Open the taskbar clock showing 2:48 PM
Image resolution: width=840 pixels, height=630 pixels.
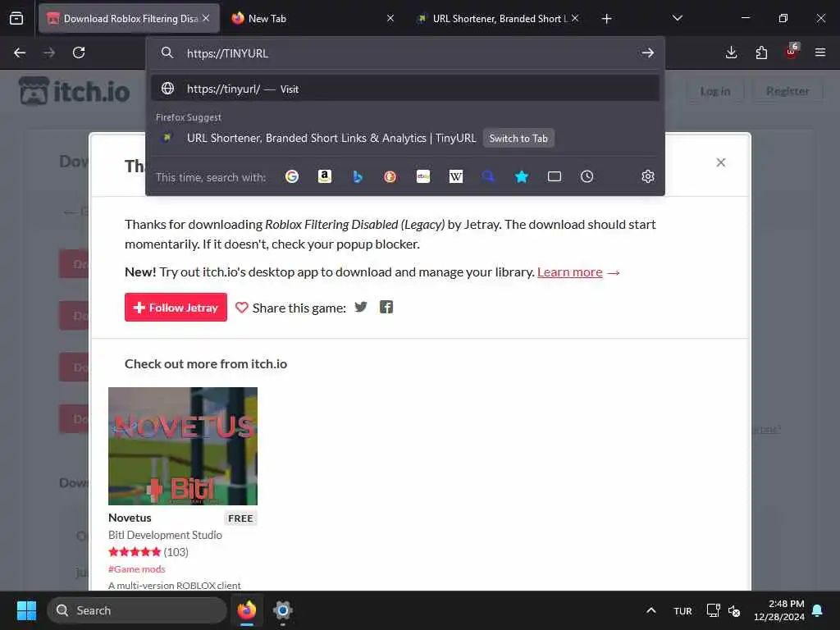tap(779, 610)
